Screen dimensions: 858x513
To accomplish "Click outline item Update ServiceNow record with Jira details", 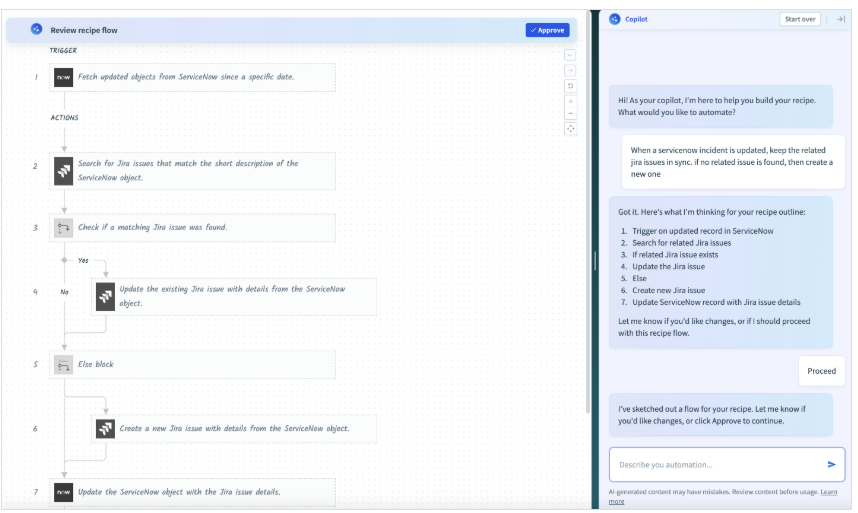I will click(x=716, y=302).
